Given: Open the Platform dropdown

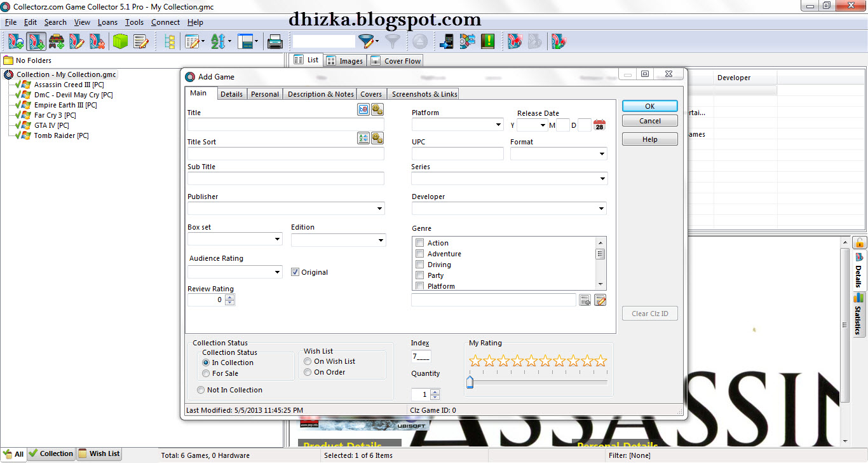Looking at the screenshot, I should coord(498,125).
